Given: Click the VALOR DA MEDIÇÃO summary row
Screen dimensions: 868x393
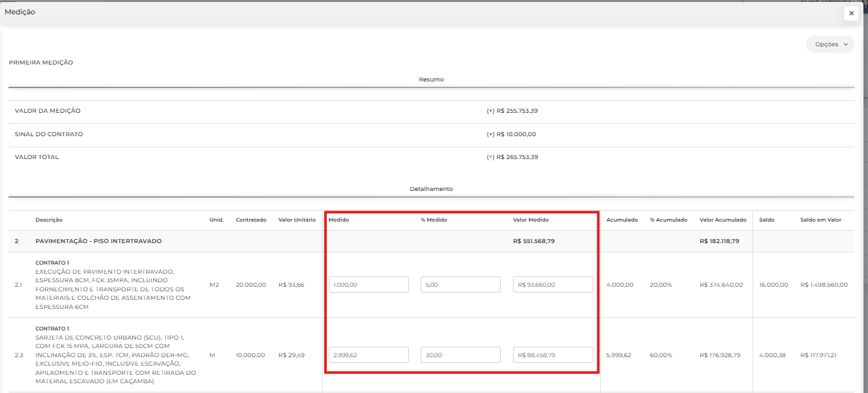Looking at the screenshot, I should (x=48, y=111).
